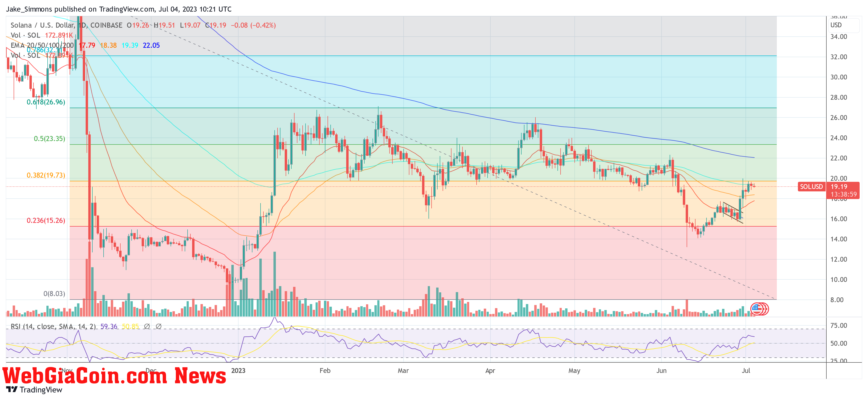Click the 34.00 price axis label
Viewport: 868px width, 400px height.
point(839,37)
